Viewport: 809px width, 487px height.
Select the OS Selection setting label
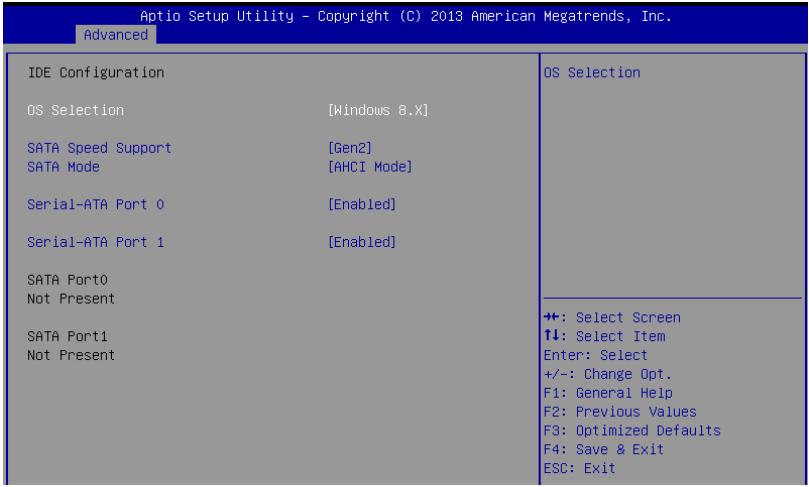pos(75,110)
